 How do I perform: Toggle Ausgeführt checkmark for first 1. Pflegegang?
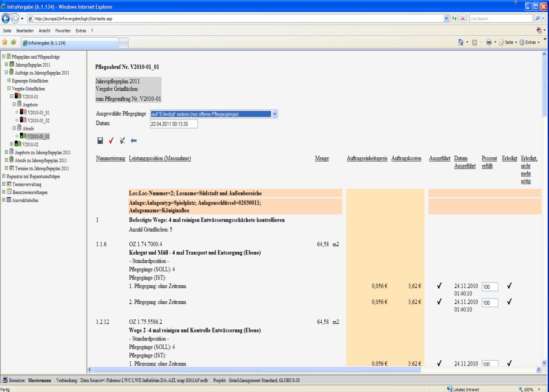pos(439,286)
